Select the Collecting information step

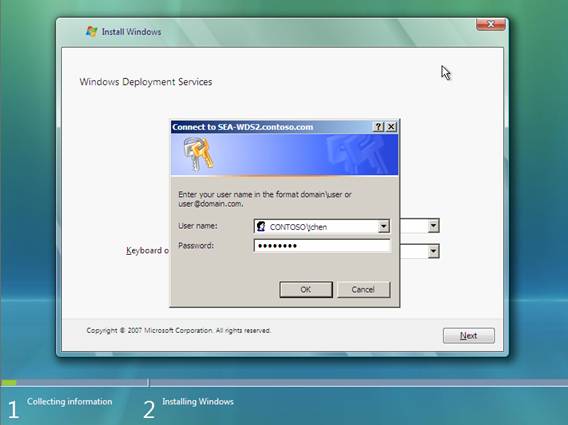point(69,401)
